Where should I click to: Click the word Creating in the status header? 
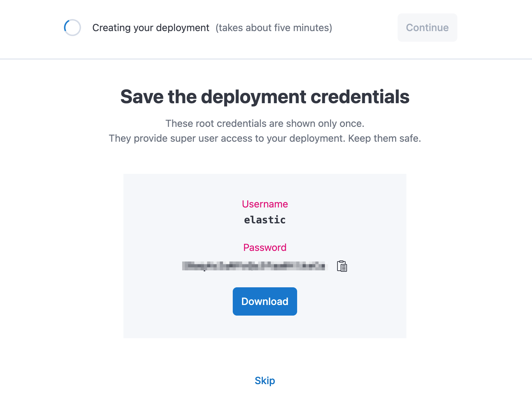(x=111, y=28)
